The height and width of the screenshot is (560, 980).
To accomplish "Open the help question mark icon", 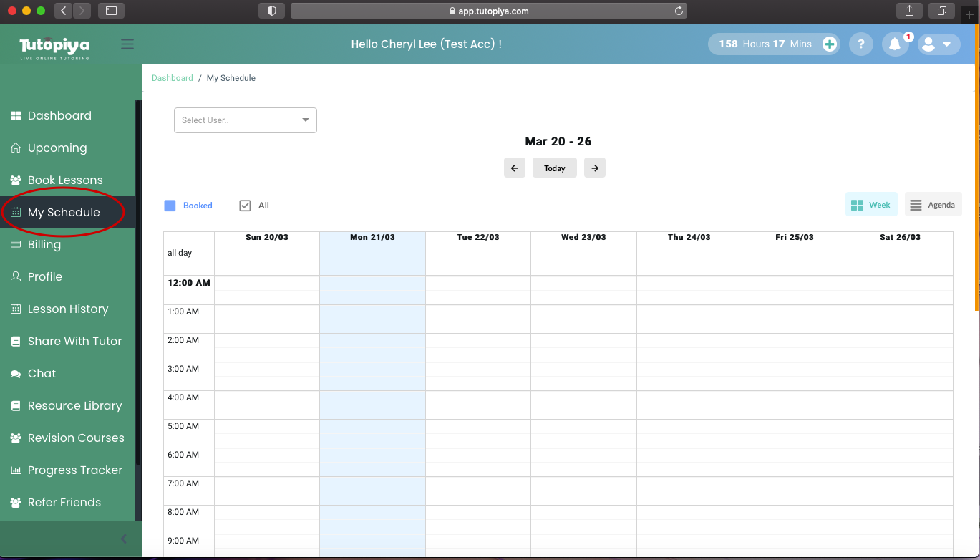I will pos(860,44).
